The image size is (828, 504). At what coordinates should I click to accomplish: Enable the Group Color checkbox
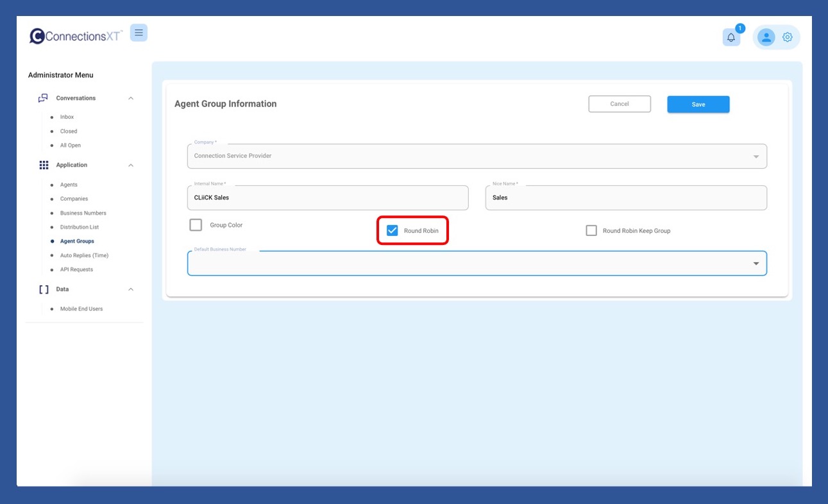click(x=196, y=225)
